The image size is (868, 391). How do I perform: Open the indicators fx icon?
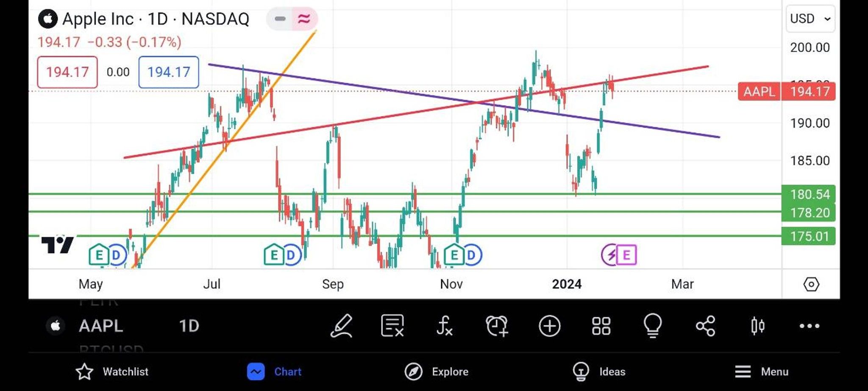pos(444,326)
